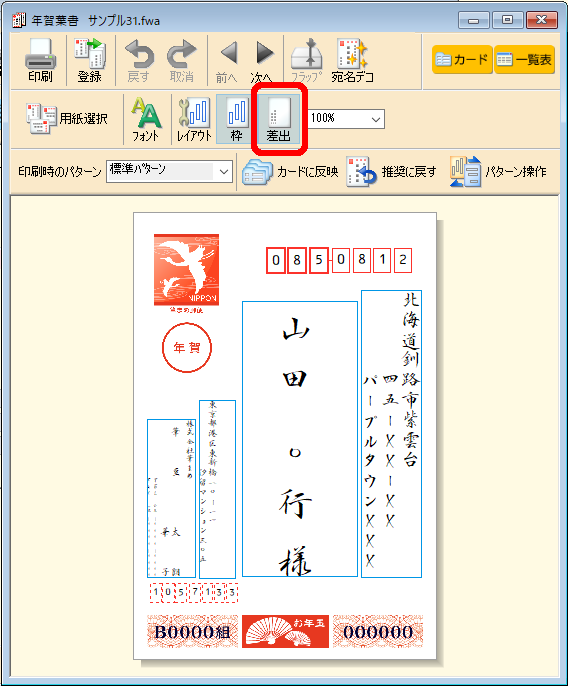The image size is (568, 686).
Task: Click the 推奨に戻す reset button
Action: coord(391,172)
